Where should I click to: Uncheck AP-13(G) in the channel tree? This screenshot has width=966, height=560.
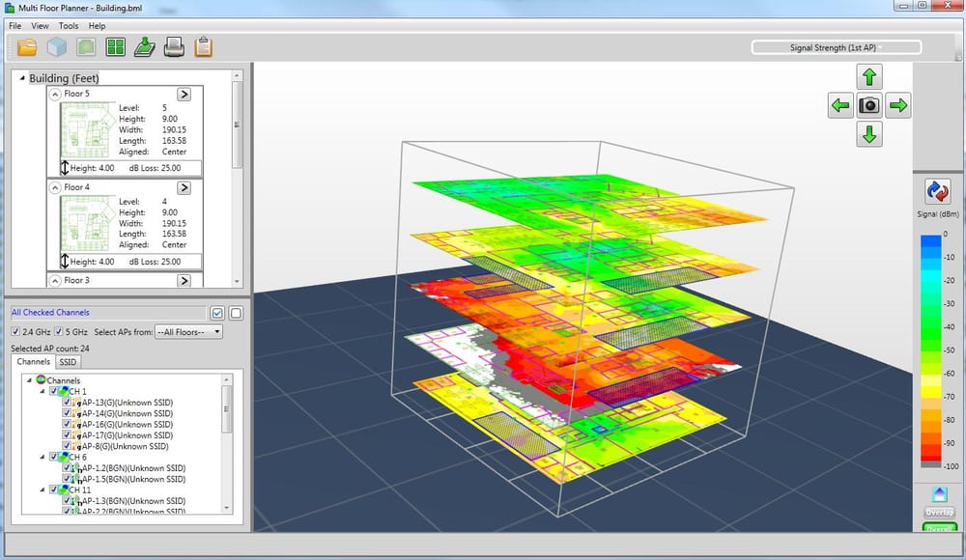(67, 403)
